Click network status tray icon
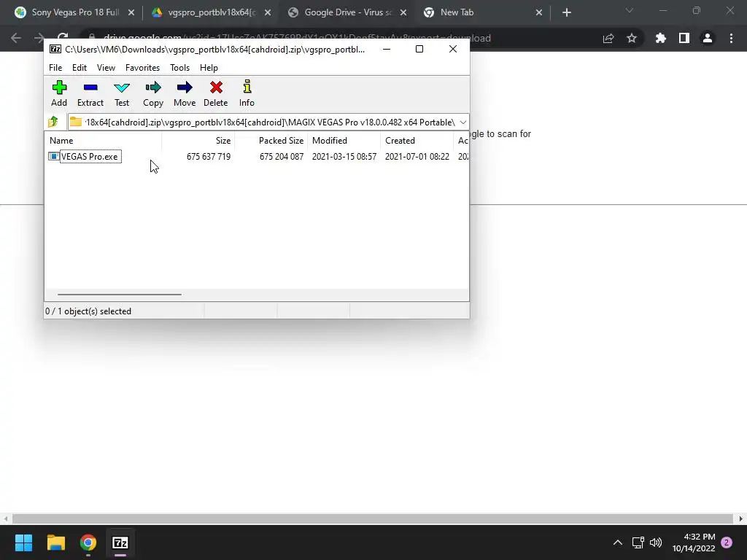747x560 pixels. (638, 542)
